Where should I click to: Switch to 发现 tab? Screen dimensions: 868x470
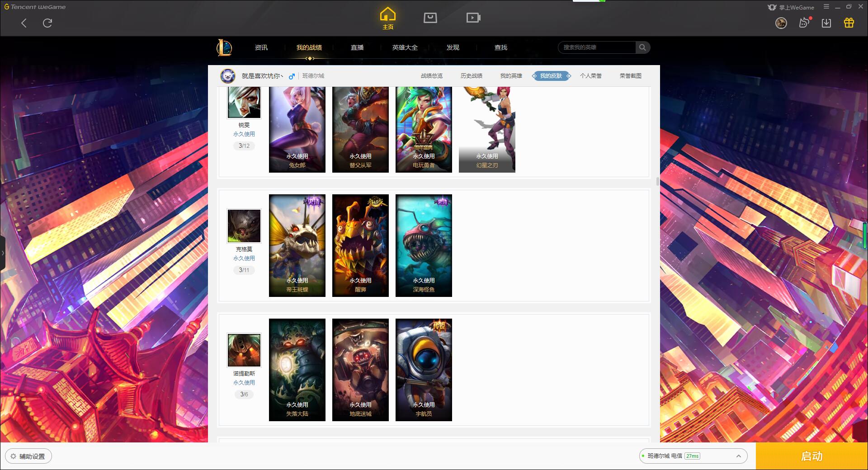click(453, 47)
